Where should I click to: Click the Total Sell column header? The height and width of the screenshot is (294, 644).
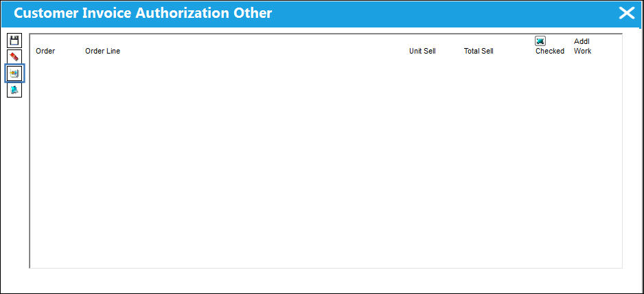pos(479,51)
